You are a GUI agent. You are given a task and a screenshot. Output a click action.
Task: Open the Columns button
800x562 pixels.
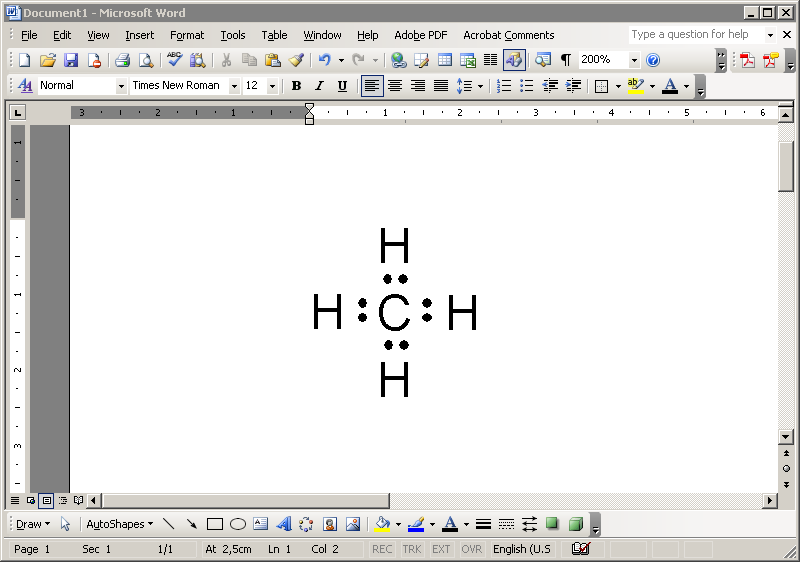pyautogui.click(x=490, y=60)
